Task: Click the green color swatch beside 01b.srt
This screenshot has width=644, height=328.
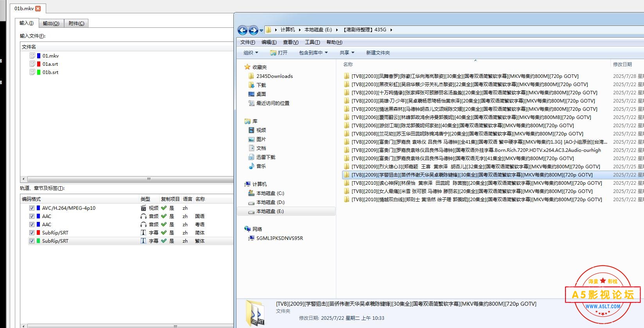Action: 39,72
